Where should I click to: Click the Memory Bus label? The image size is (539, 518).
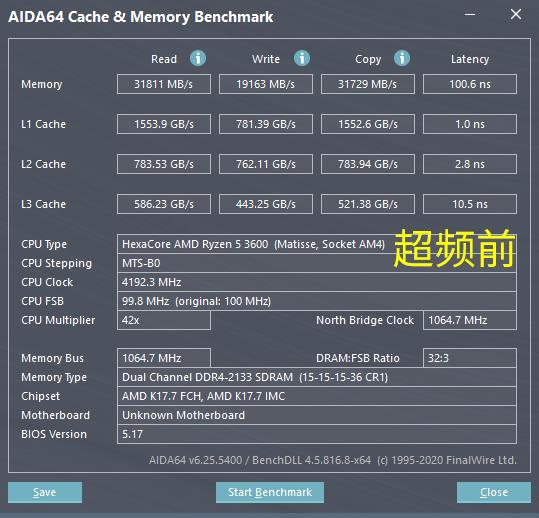[x=52, y=358]
